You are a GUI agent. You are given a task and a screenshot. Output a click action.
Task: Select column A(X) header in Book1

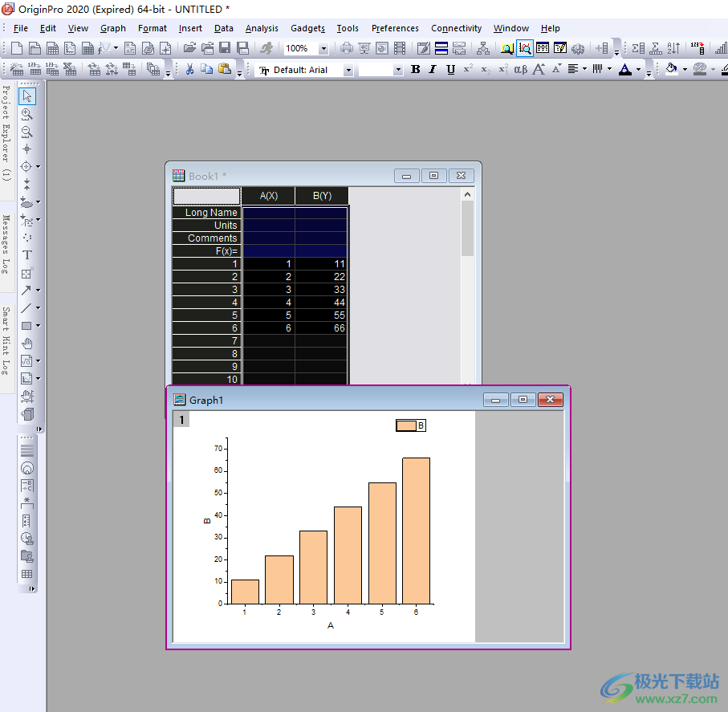pos(268,196)
